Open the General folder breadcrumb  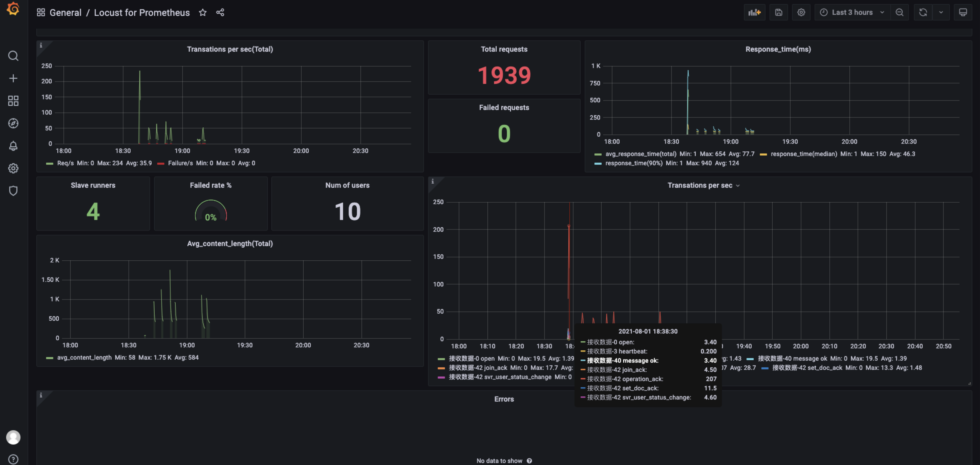pyautogui.click(x=65, y=13)
